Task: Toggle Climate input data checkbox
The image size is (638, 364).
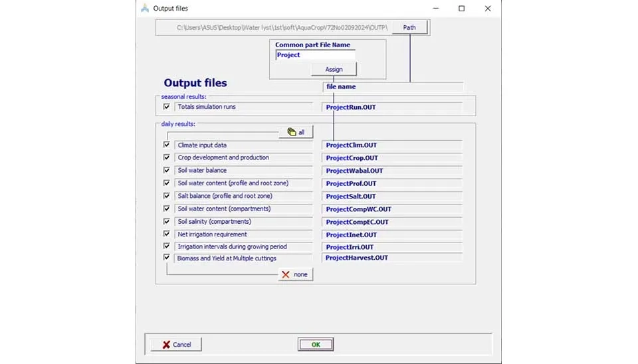Action: [167, 145]
